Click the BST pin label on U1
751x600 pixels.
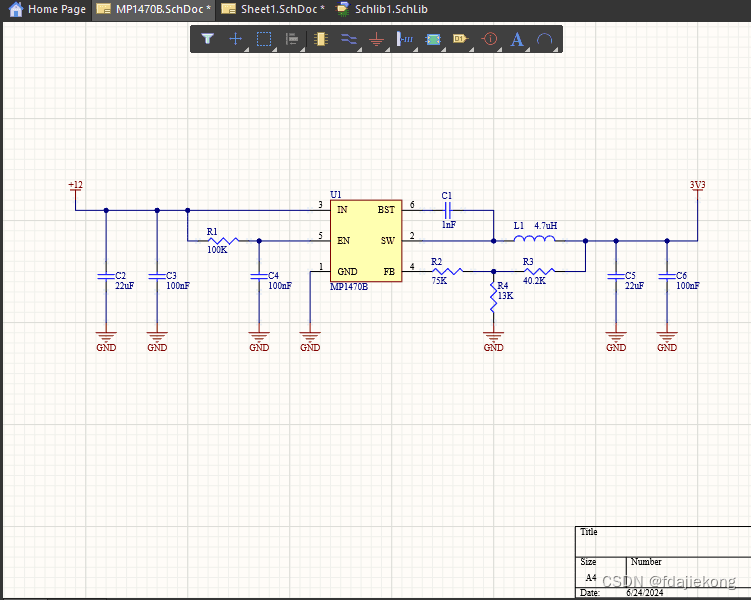tap(386, 210)
